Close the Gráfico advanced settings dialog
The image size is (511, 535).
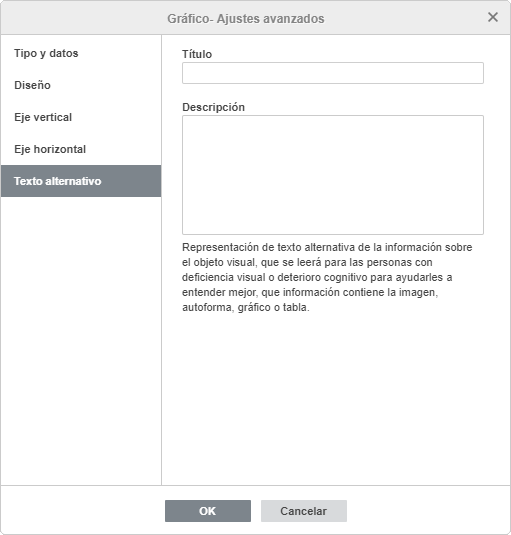click(x=493, y=17)
